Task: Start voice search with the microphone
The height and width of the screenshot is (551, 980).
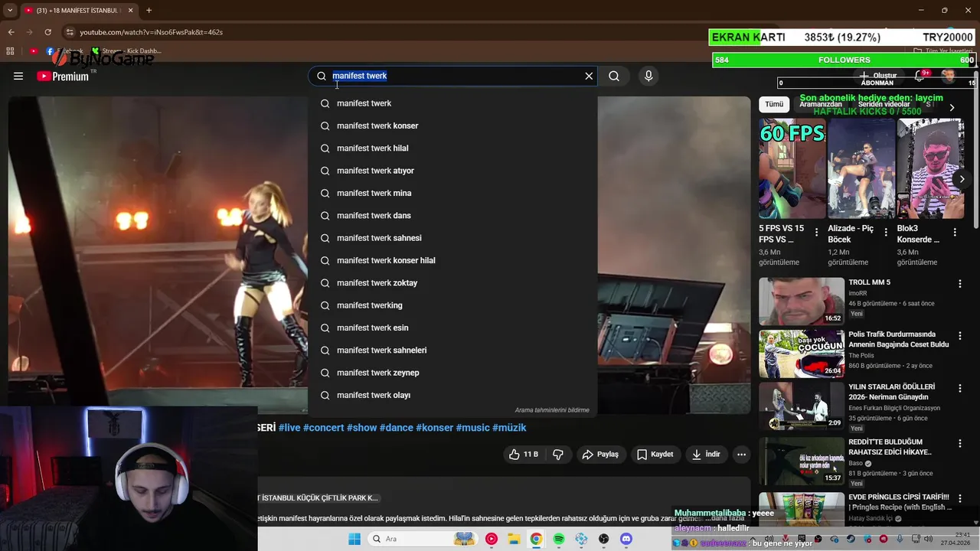Action: pyautogui.click(x=648, y=76)
